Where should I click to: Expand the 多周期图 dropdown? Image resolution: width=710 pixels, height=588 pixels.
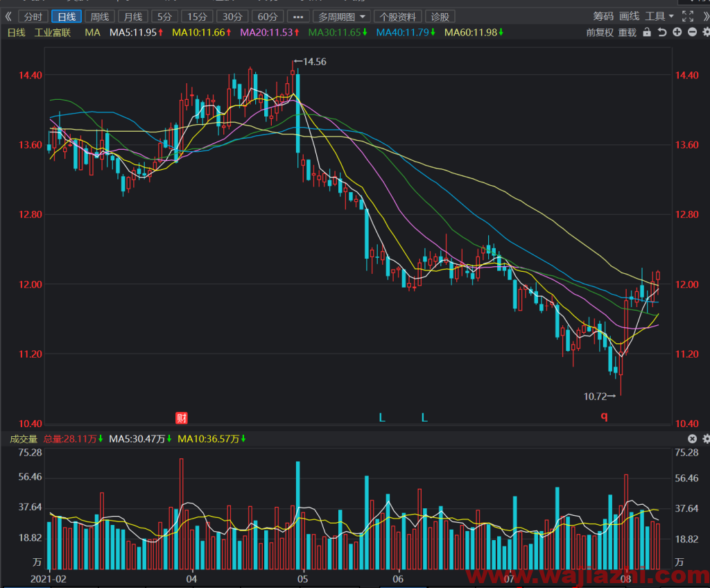coord(341,17)
